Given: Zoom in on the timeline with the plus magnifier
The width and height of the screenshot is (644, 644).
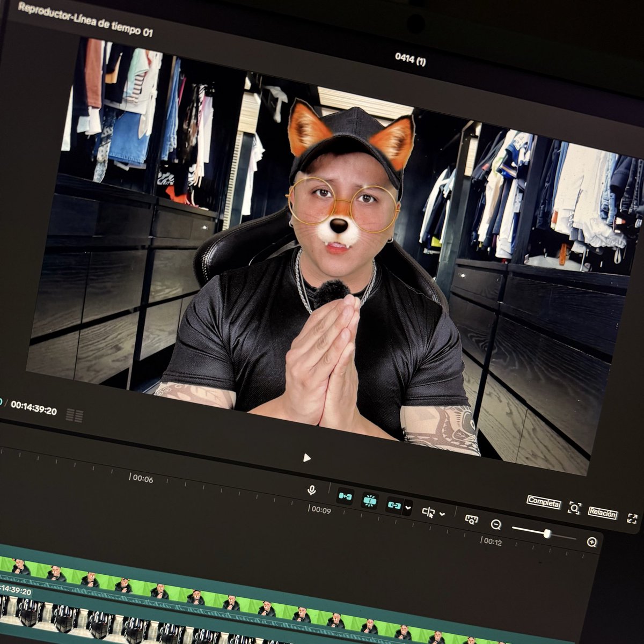Looking at the screenshot, I should pyautogui.click(x=592, y=542).
